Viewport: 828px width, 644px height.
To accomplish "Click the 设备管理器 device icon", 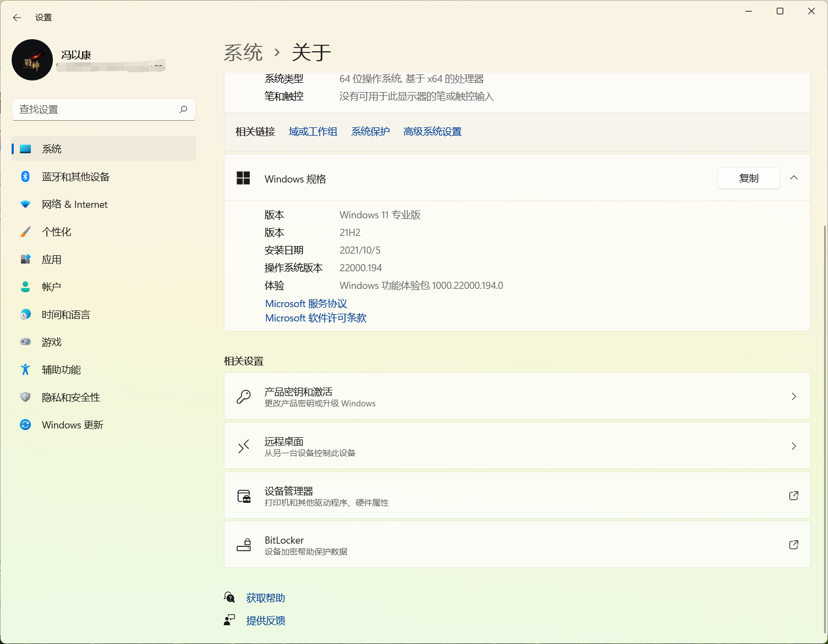I will (x=244, y=496).
